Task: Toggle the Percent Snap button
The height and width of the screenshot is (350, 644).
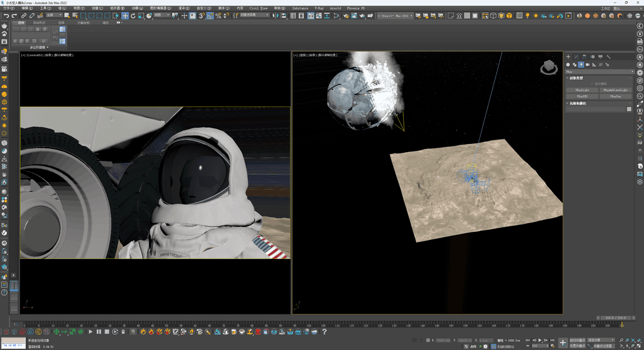Action: pyautogui.click(x=218, y=16)
